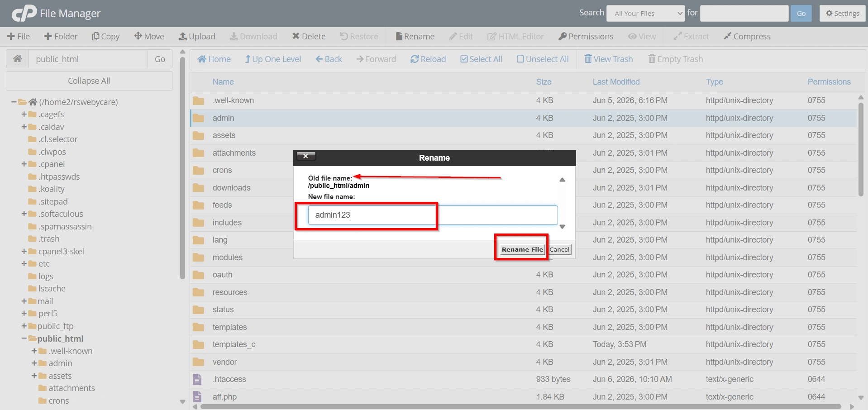Image resolution: width=868 pixels, height=410 pixels.
Task: Open View Trash
Action: (609, 59)
